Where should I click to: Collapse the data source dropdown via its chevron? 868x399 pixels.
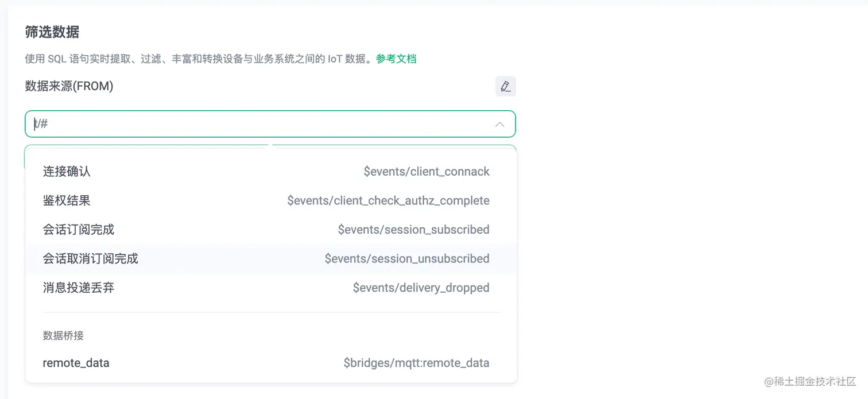click(x=499, y=123)
